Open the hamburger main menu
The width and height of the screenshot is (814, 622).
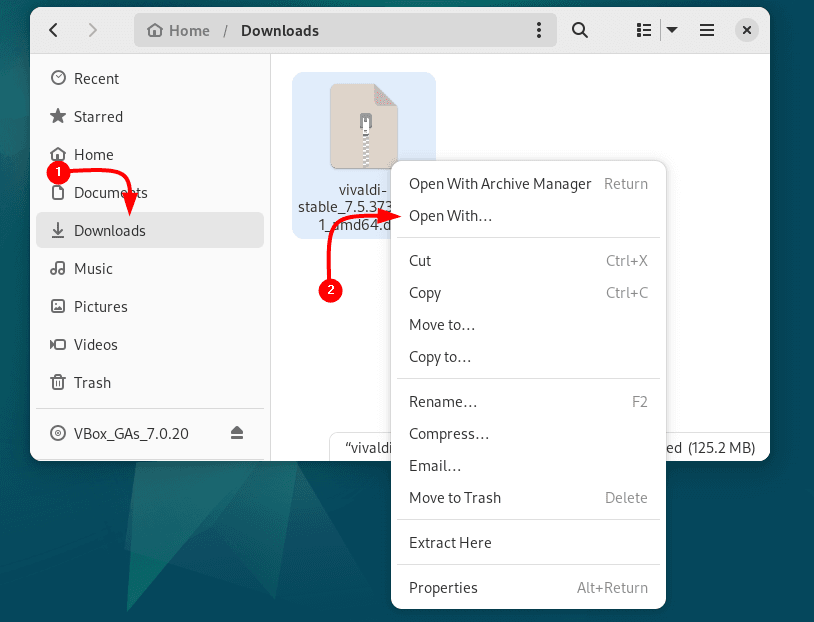click(707, 31)
